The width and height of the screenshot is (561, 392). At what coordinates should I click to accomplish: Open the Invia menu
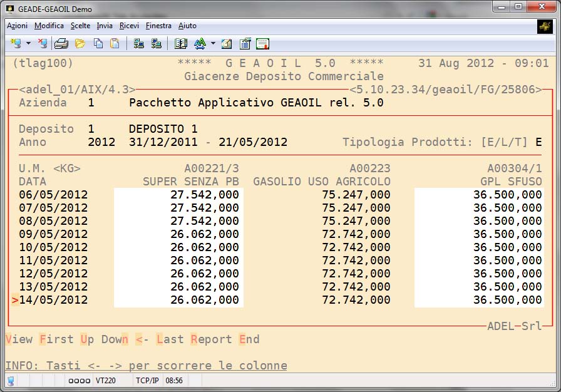[x=105, y=26]
